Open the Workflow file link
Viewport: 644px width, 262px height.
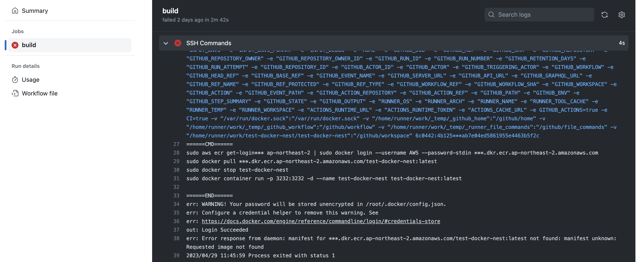39,93
